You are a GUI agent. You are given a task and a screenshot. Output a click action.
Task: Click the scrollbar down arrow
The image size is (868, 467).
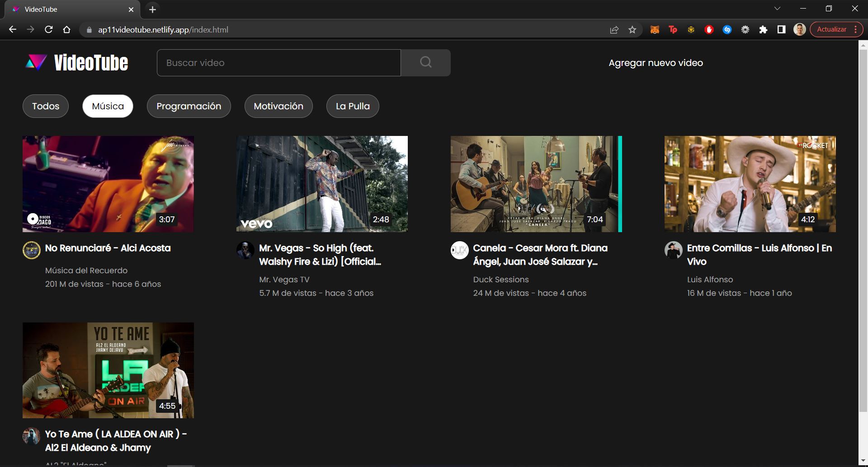[x=863, y=461]
